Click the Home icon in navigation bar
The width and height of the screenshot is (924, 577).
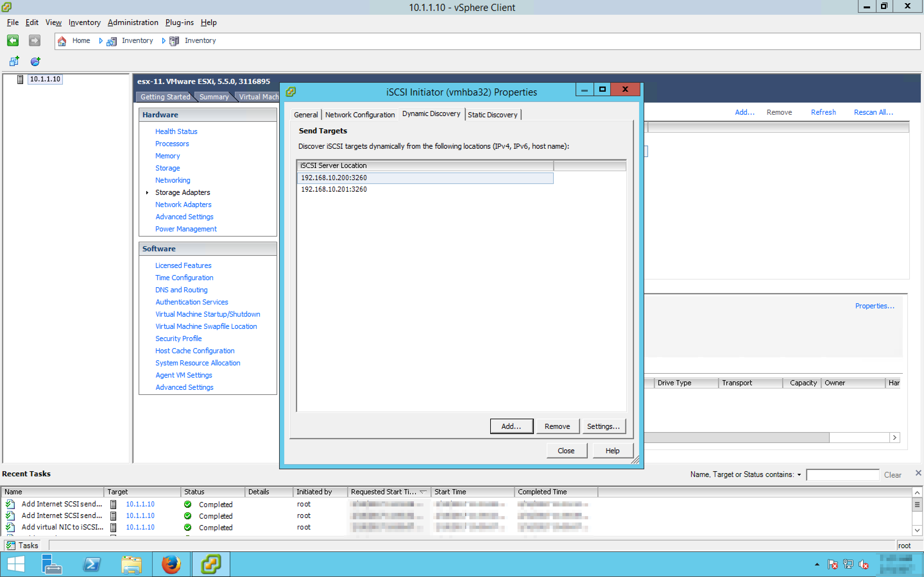click(62, 40)
